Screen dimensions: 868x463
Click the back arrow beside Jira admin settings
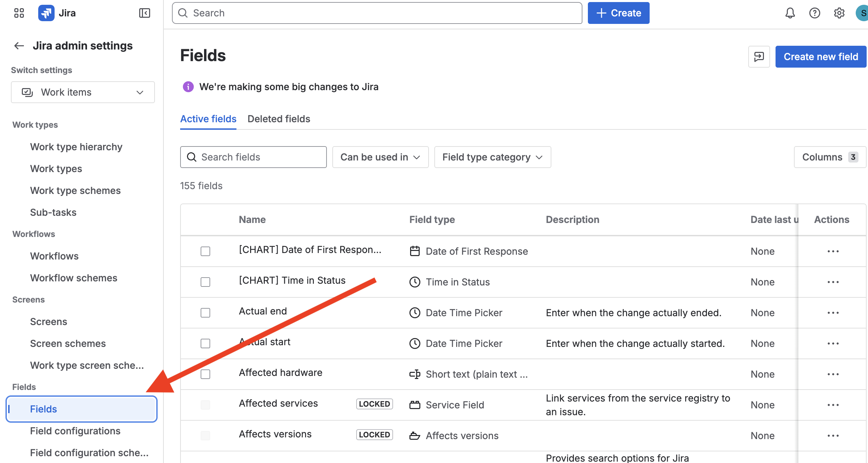click(19, 46)
